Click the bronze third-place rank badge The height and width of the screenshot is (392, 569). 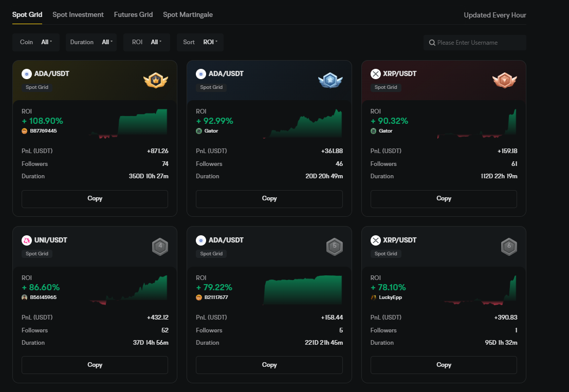click(x=504, y=80)
